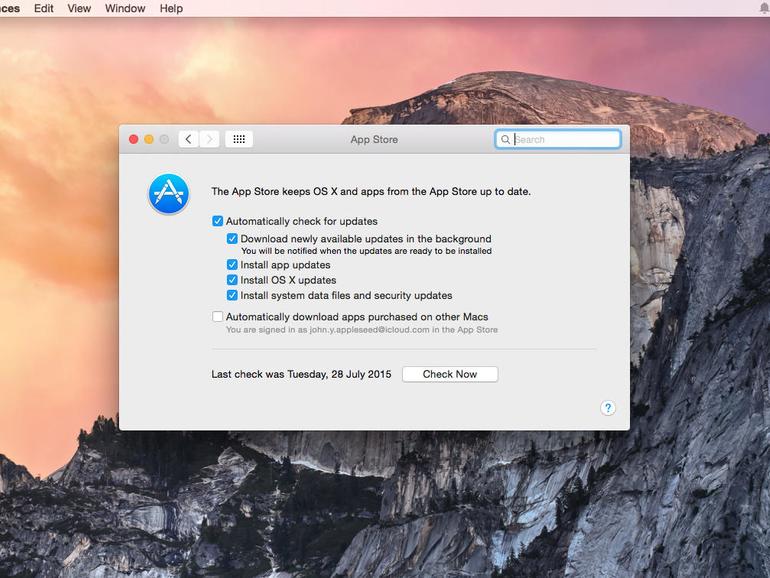The image size is (770, 578).
Task: Disable Install app updates checkbox
Action: pos(232,265)
